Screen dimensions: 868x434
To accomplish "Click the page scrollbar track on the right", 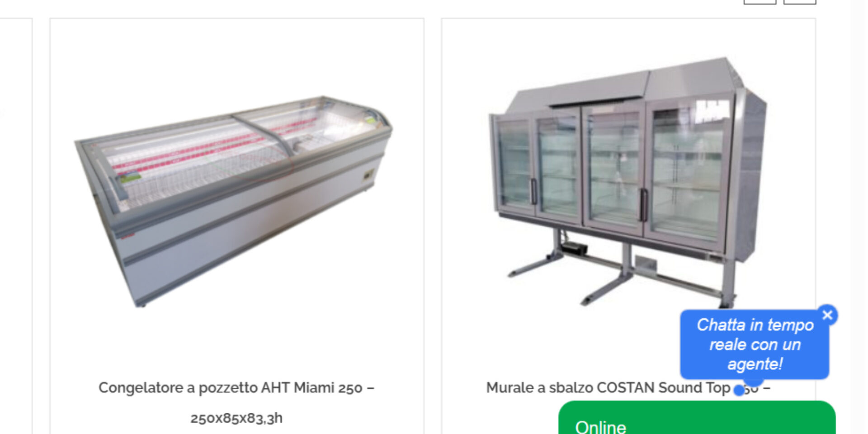I will click(x=859, y=217).
